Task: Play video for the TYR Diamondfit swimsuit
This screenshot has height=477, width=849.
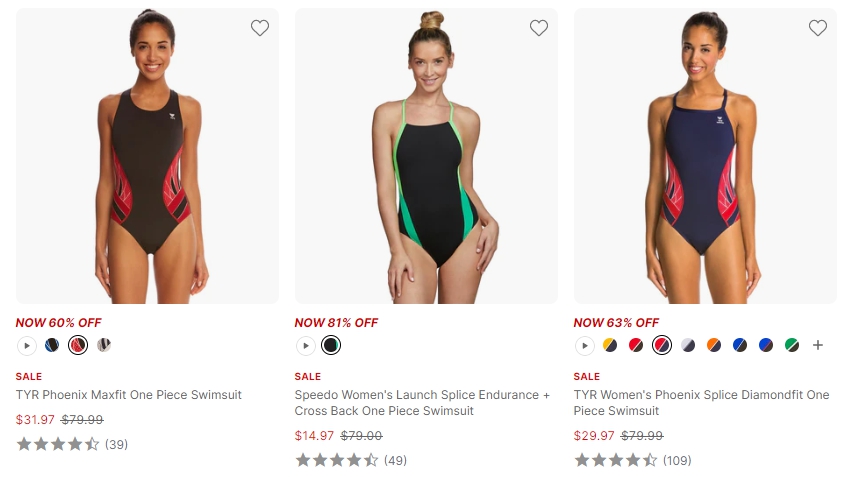Action: pyautogui.click(x=584, y=346)
